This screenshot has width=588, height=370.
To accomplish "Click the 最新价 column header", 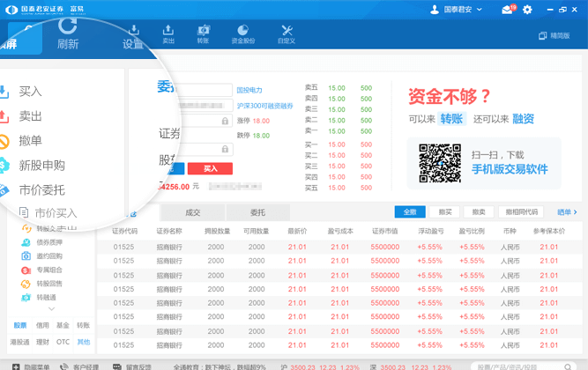I will point(297,231).
